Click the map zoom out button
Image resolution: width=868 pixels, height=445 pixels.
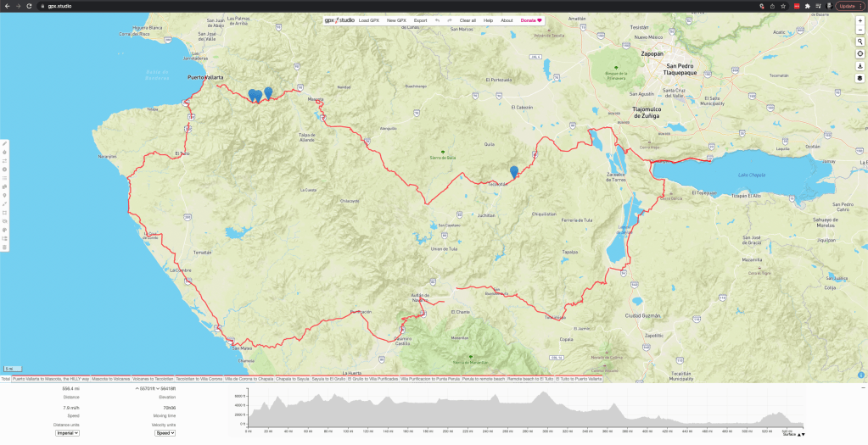[x=860, y=30]
